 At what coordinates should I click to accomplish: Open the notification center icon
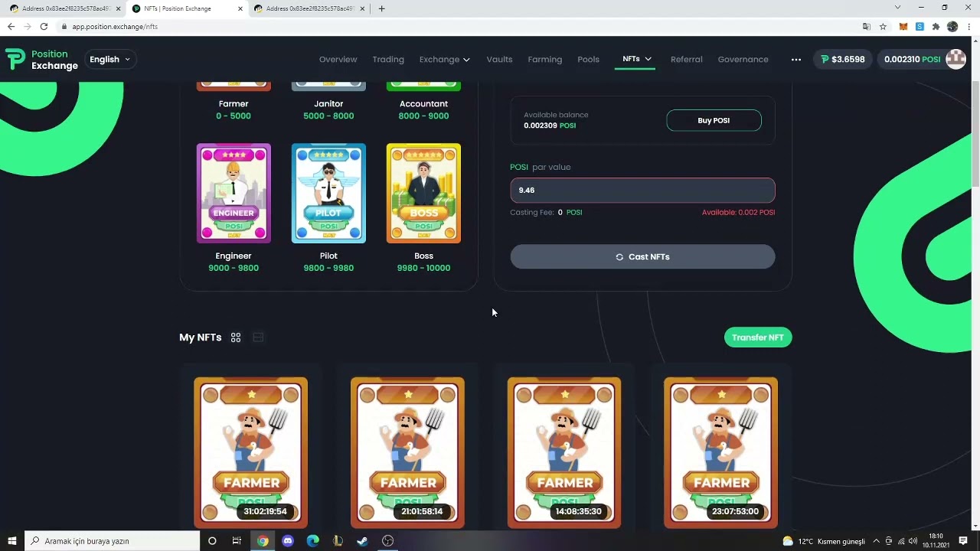(x=963, y=541)
